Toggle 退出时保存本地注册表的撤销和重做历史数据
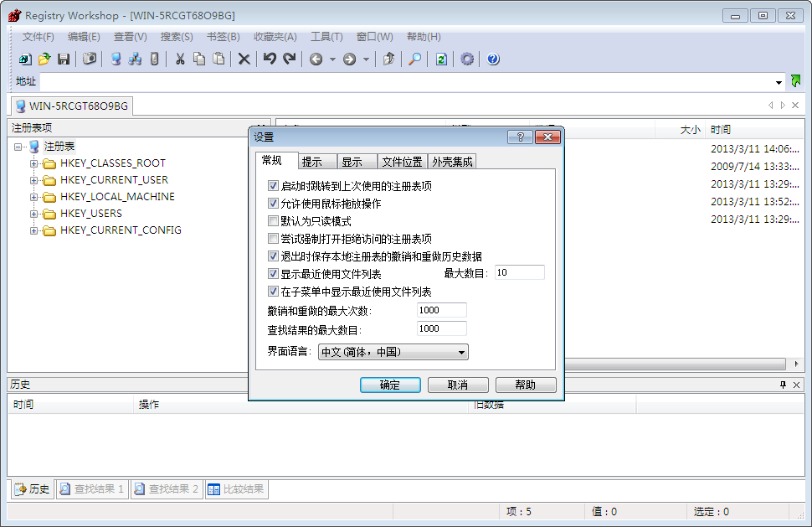 tap(273, 256)
